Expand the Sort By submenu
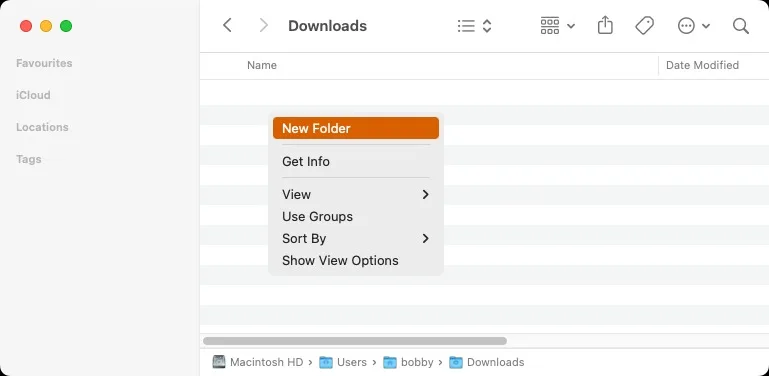769x376 pixels. click(356, 239)
